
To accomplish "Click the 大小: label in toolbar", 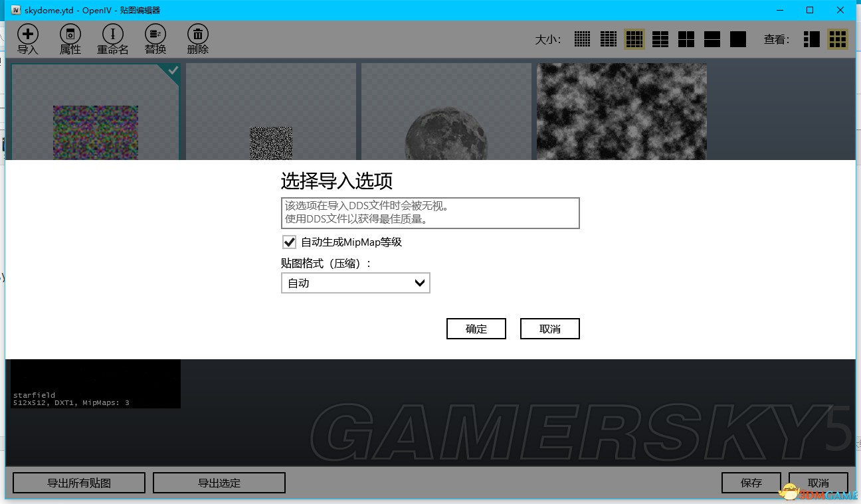I will click(x=548, y=39).
